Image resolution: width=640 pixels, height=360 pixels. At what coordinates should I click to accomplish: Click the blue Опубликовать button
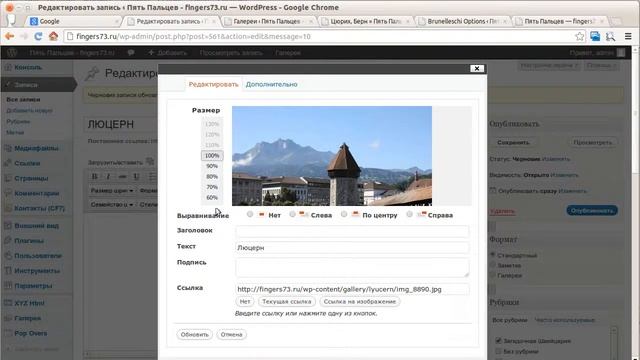(592, 211)
